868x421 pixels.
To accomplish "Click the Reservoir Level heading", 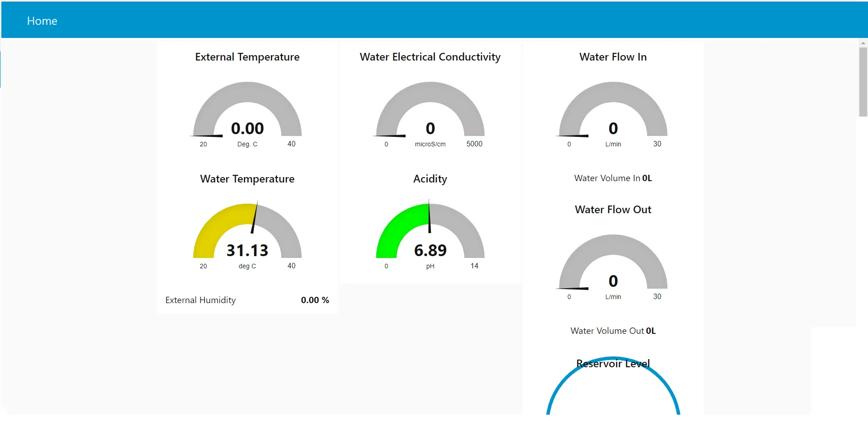I will coord(613,364).
